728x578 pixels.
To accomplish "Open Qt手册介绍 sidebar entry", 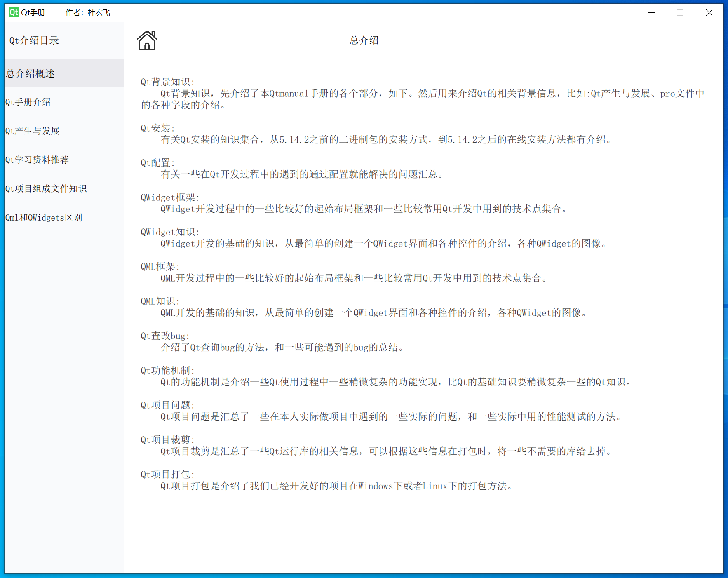I will point(64,102).
